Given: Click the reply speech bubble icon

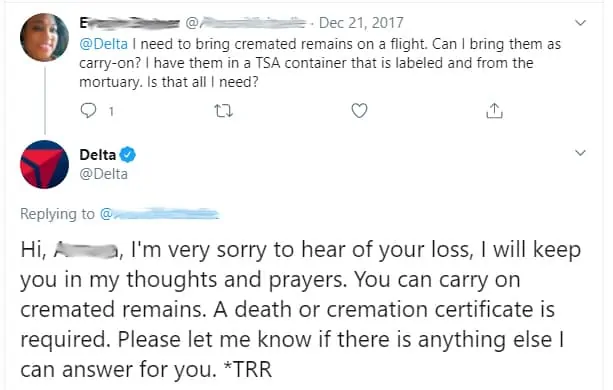Looking at the screenshot, I should tap(88, 111).
